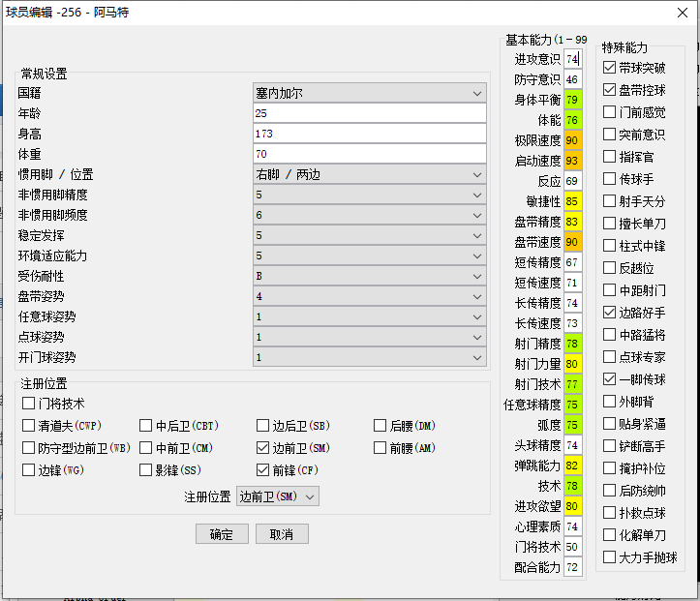Open the 国籍 dropdown showing 塞内加尔
The height and width of the screenshot is (601, 700).
coord(369,93)
